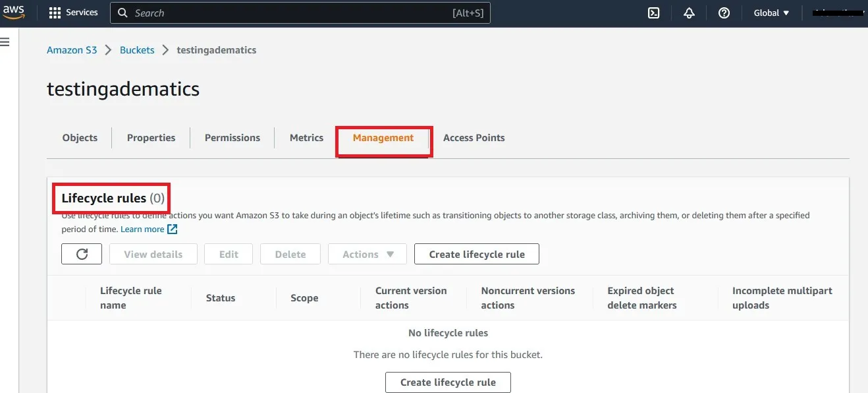This screenshot has width=868, height=393.
Task: Type in the AWS Search field
Action: point(300,13)
